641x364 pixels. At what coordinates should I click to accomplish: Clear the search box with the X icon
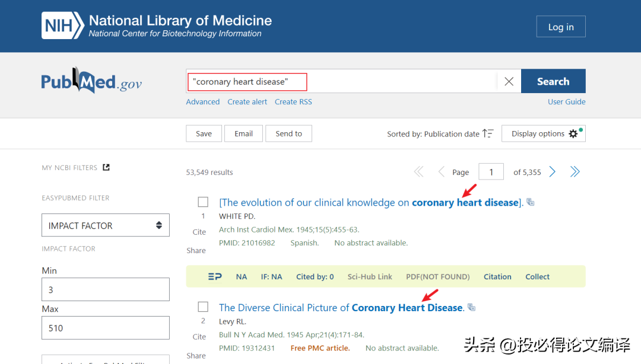pos(509,81)
